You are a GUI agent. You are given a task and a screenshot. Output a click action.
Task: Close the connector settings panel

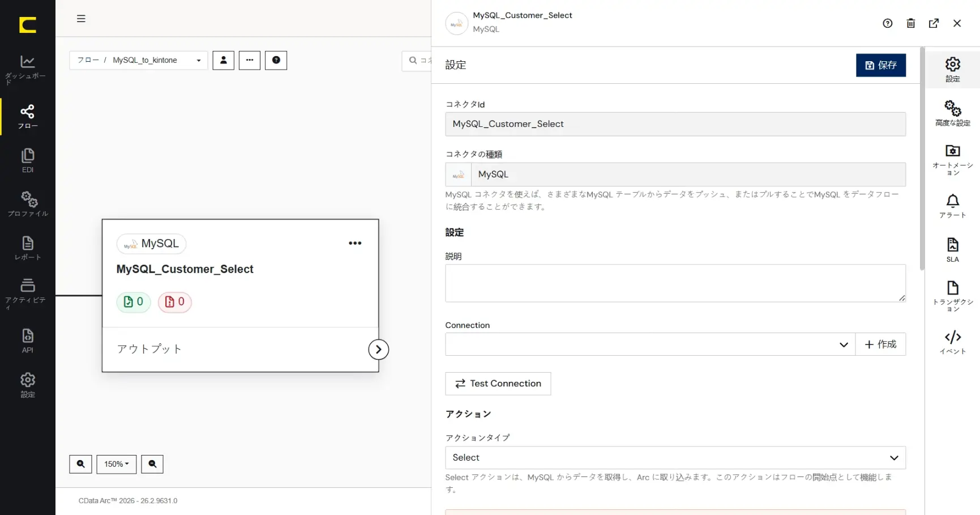pyautogui.click(x=957, y=23)
